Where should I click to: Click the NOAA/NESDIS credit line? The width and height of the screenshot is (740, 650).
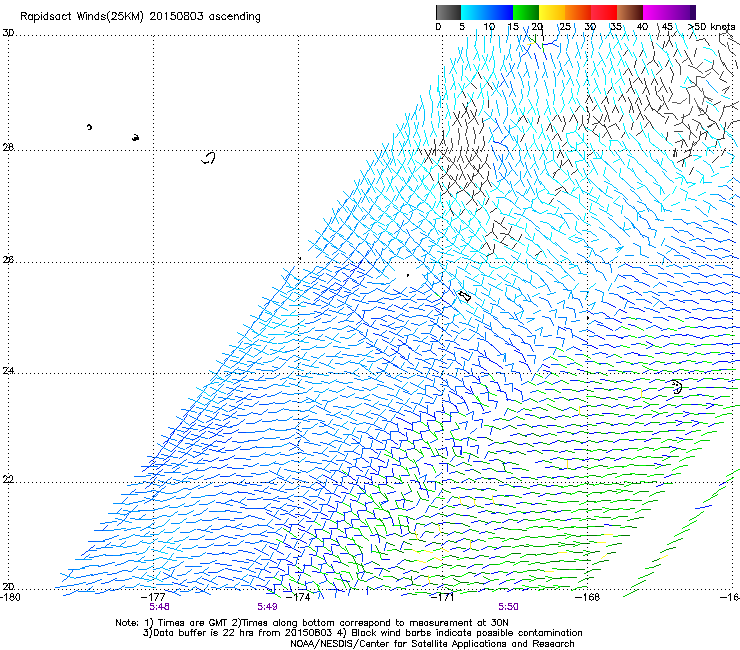[x=432, y=644]
